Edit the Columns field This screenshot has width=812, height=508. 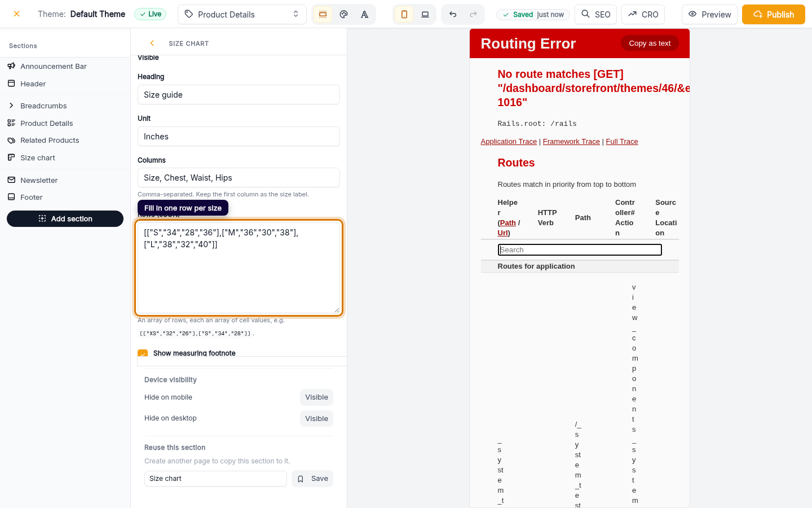click(239, 178)
